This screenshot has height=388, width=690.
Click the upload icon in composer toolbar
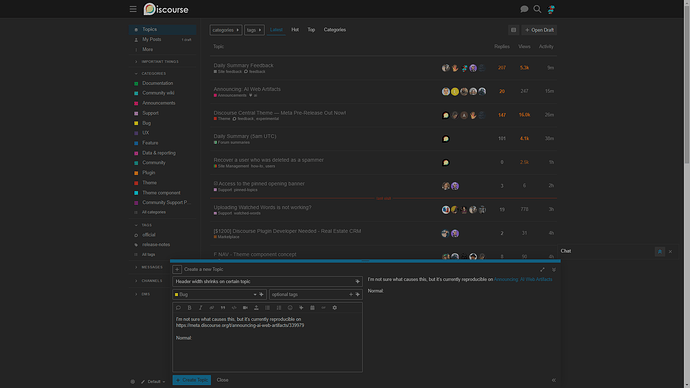256,307
